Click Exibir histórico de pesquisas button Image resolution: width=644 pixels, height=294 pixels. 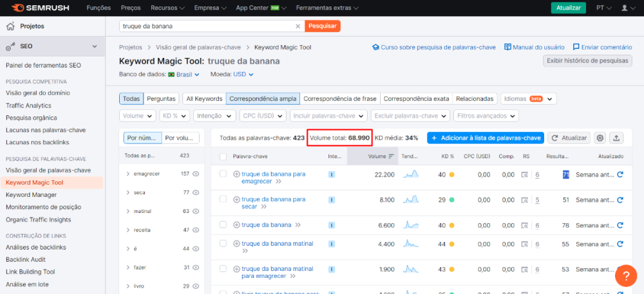pos(587,60)
